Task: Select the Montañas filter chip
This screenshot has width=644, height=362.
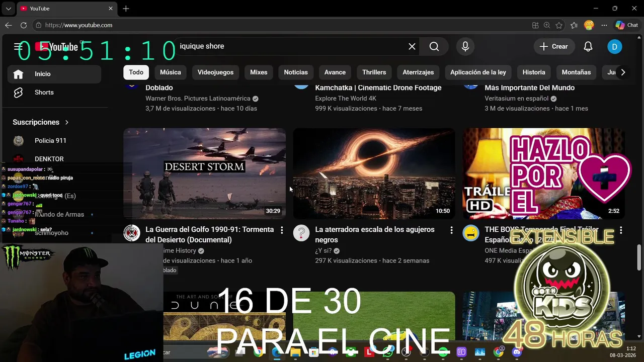Action: coord(576,72)
